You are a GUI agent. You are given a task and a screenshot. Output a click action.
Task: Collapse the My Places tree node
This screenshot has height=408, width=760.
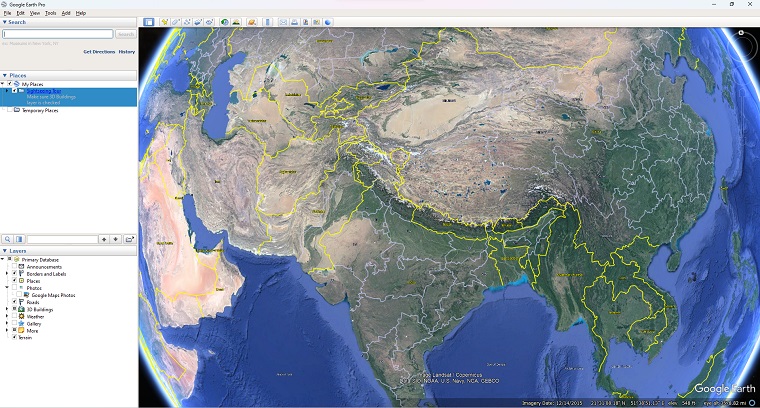(x=3, y=84)
